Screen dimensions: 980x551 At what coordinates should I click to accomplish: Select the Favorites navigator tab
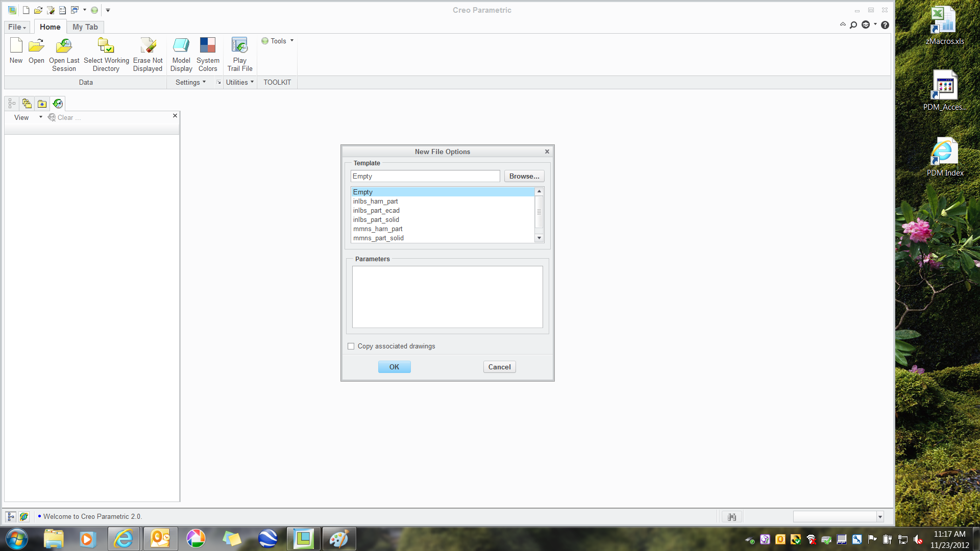tap(42, 104)
